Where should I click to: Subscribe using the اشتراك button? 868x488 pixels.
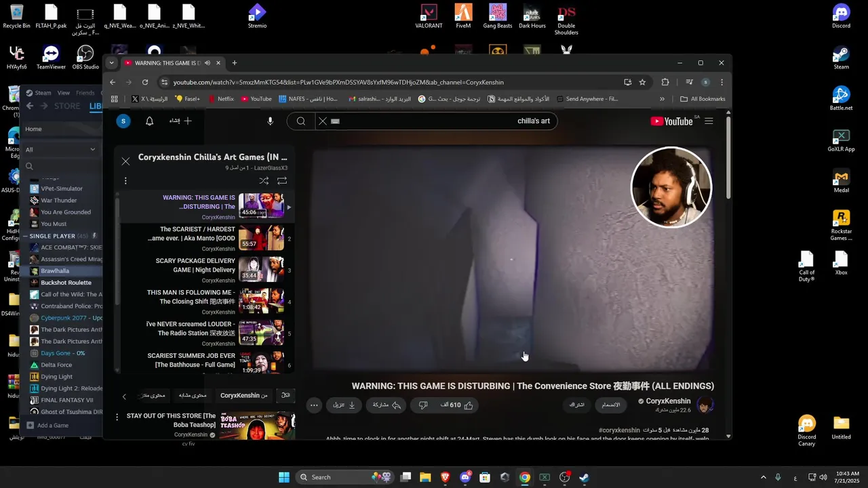coord(576,405)
